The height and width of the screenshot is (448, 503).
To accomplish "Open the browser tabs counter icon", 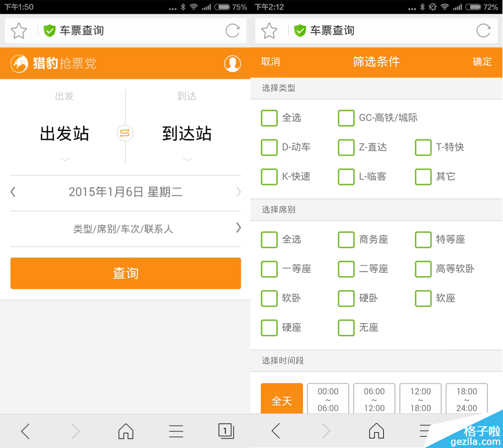I will (x=226, y=431).
